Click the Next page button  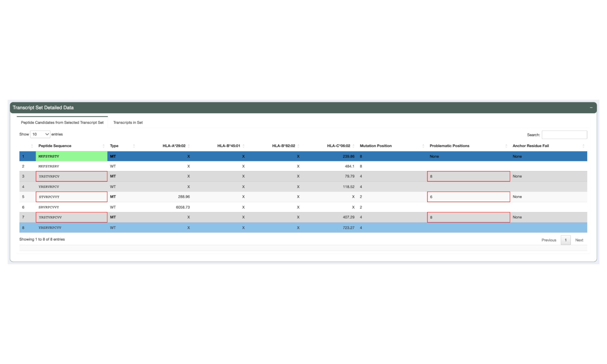[579, 239]
